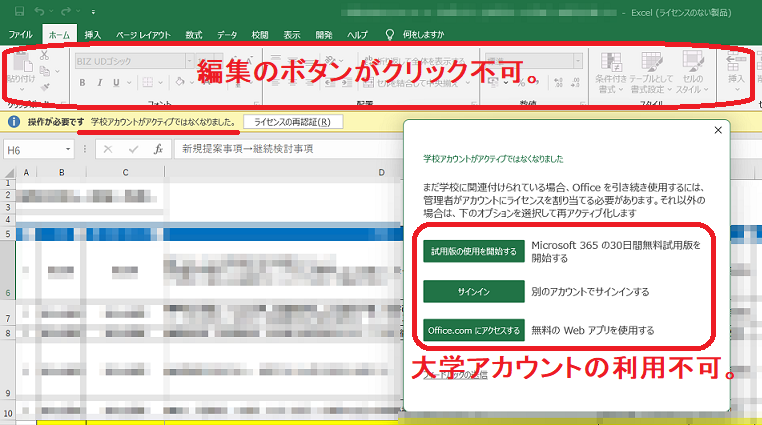Click the Increase Decimal icon
Image resolution: width=762 pixels, height=425 pixels.
(x=558, y=82)
